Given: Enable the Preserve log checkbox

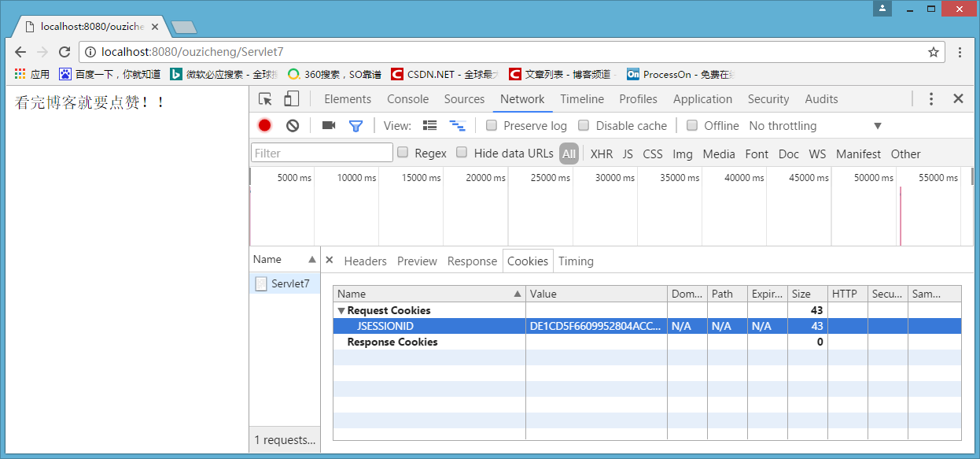Looking at the screenshot, I should click(x=492, y=125).
